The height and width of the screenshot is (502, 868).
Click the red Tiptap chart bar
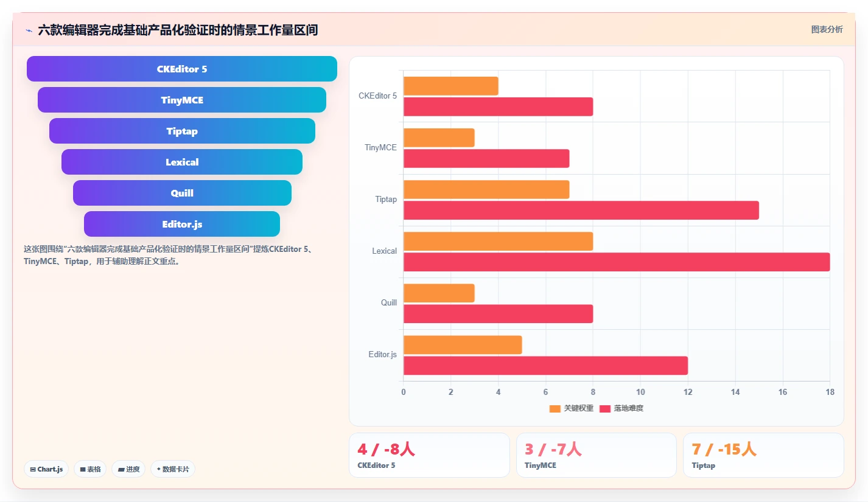coord(581,210)
